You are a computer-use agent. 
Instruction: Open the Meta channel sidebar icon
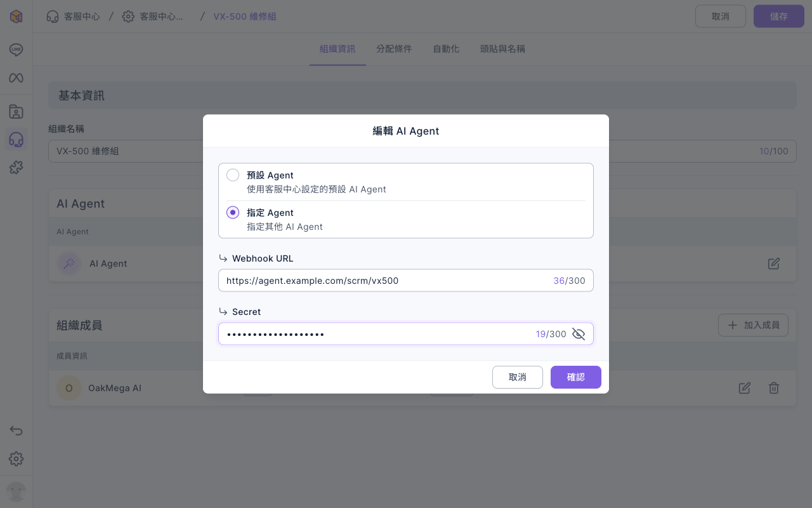click(x=16, y=78)
